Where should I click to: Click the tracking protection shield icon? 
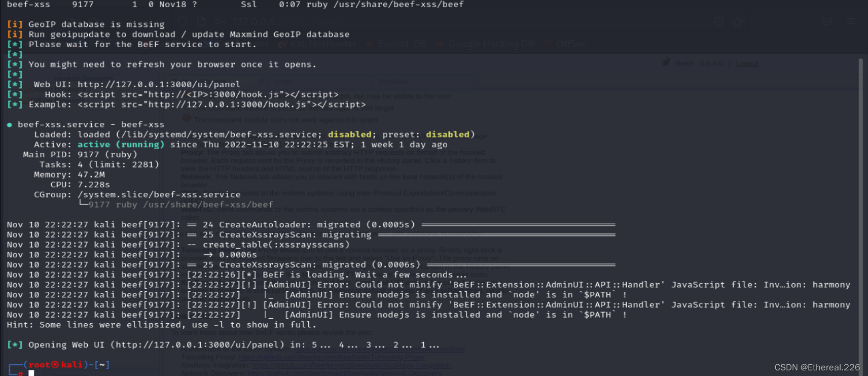coord(183,22)
